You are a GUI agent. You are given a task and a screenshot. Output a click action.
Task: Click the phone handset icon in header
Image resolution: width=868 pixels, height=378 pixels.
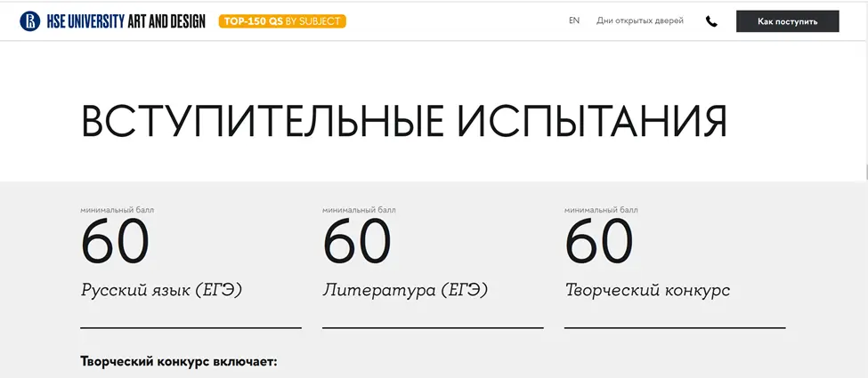(711, 21)
